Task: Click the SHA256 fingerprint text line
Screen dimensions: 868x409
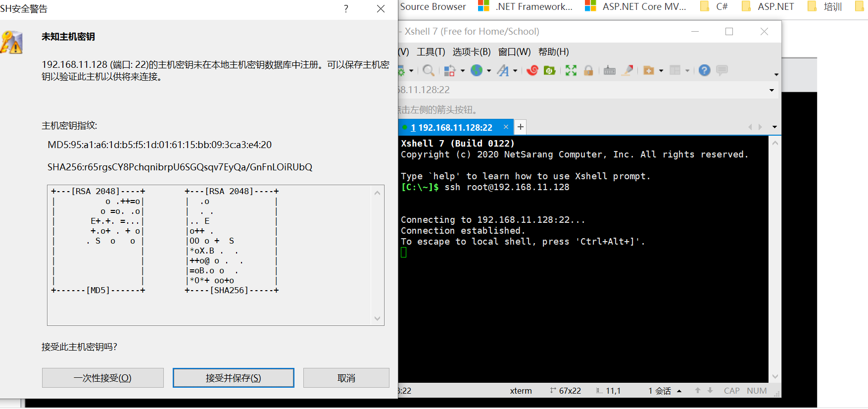Action: [x=180, y=167]
